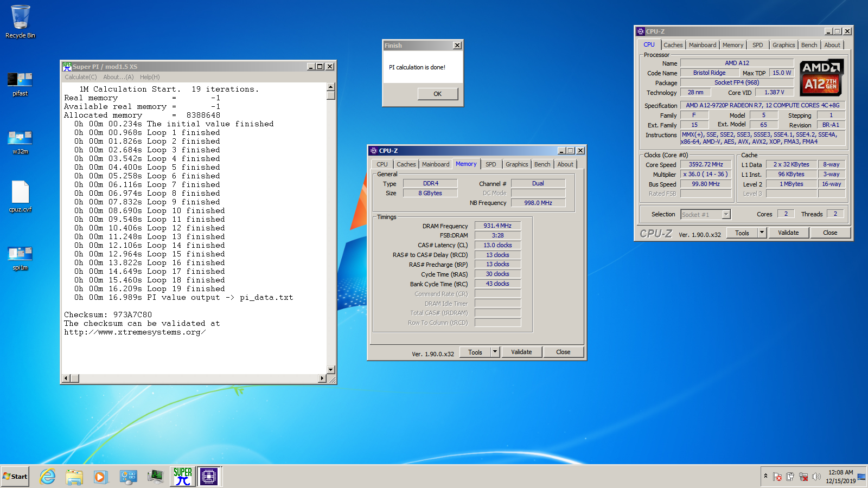Click the NB Frequency 998.0 MHz value
Viewport: 868px width, 488px height.
pyautogui.click(x=538, y=203)
